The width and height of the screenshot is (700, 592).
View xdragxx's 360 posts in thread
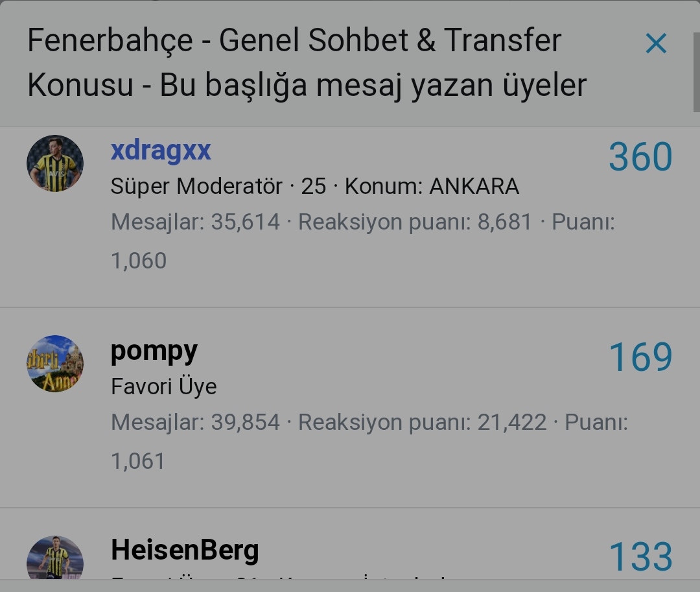[640, 157]
